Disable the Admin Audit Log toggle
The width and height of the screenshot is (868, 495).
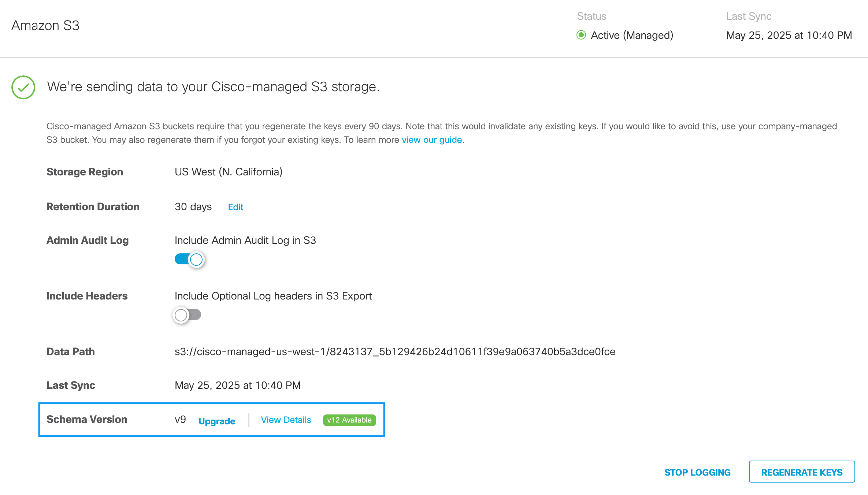click(189, 259)
